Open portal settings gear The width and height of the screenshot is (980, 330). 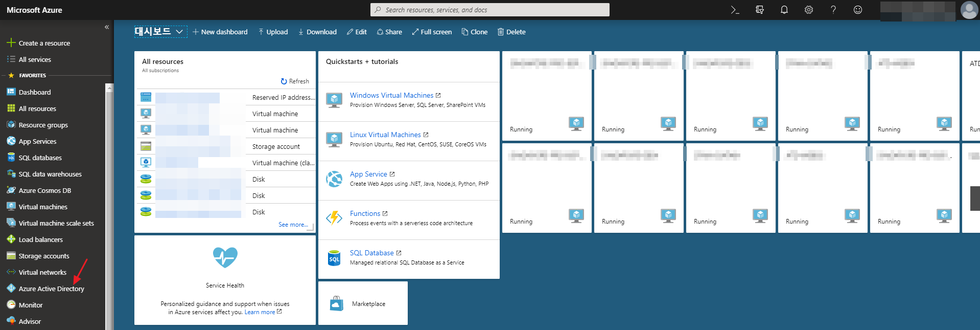tap(808, 10)
